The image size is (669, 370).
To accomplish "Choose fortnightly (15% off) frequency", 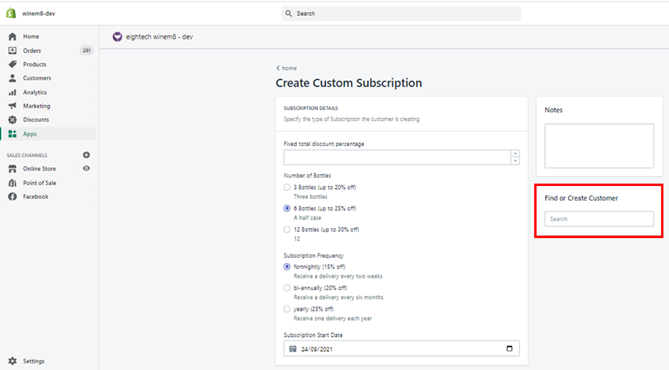I will click(287, 267).
